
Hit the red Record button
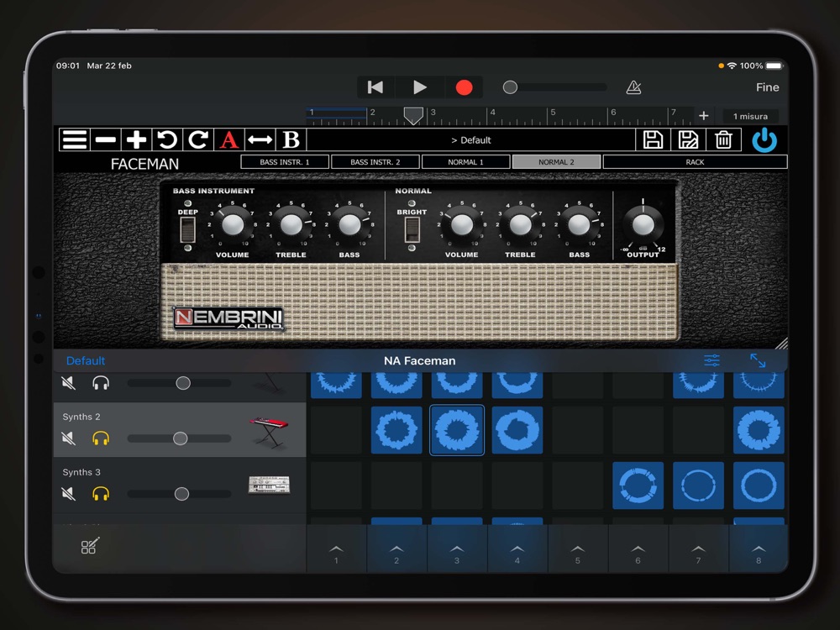464,87
